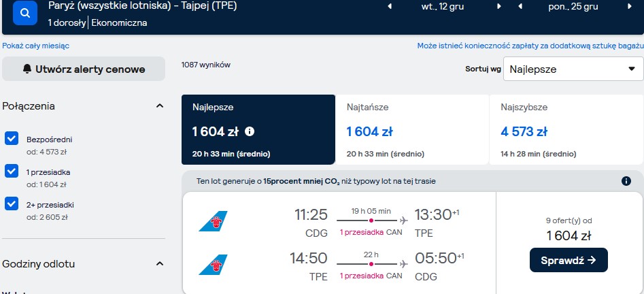Uncheck the Bezpośredni checkbox
The image size is (644, 294).
12,139
